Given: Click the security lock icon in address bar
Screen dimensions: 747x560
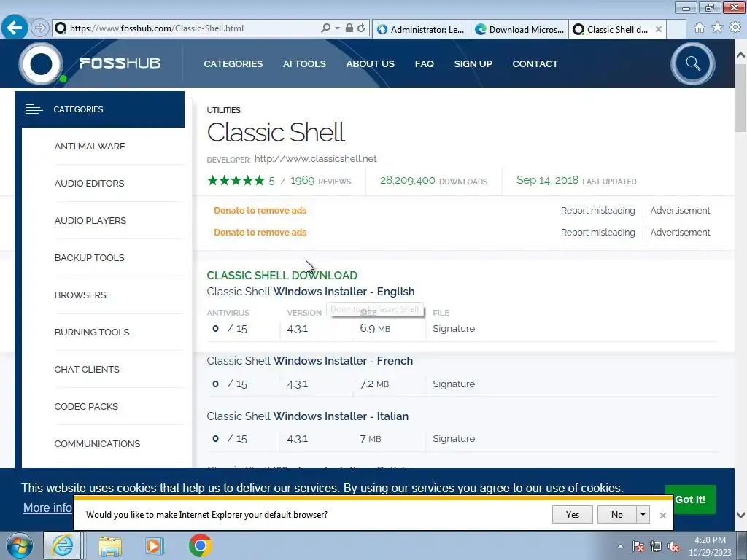Looking at the screenshot, I should coord(349,28).
